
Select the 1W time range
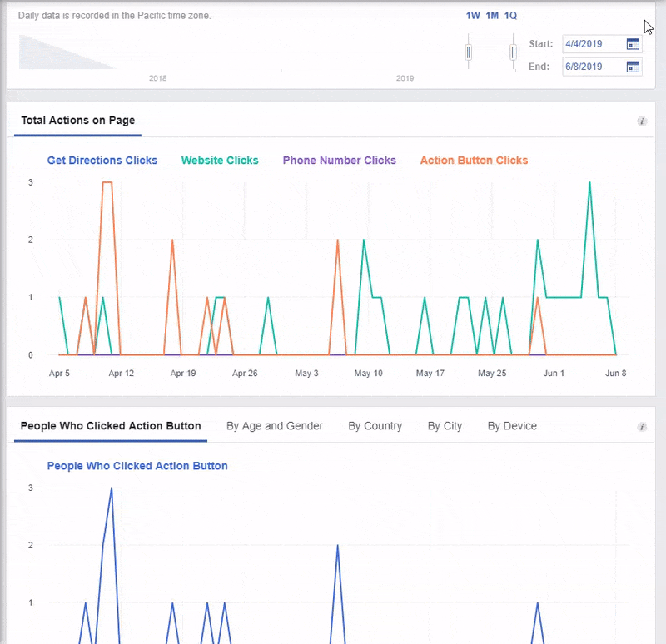click(x=473, y=16)
